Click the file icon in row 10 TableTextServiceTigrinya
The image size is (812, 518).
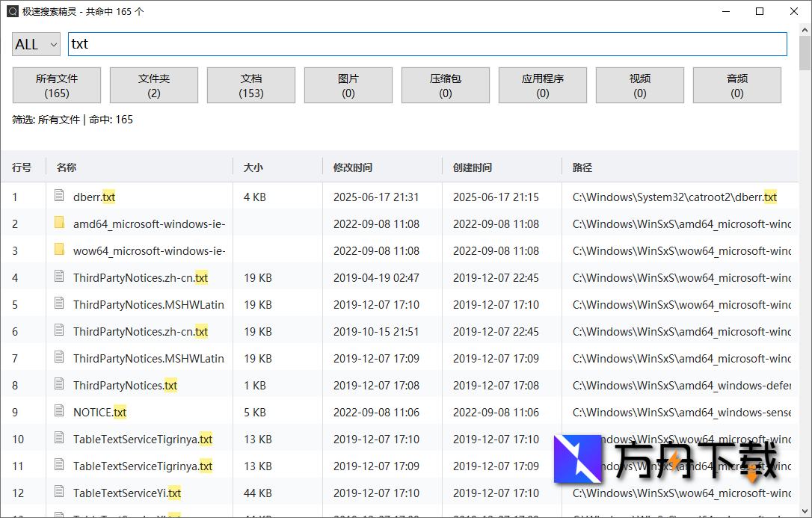point(59,438)
